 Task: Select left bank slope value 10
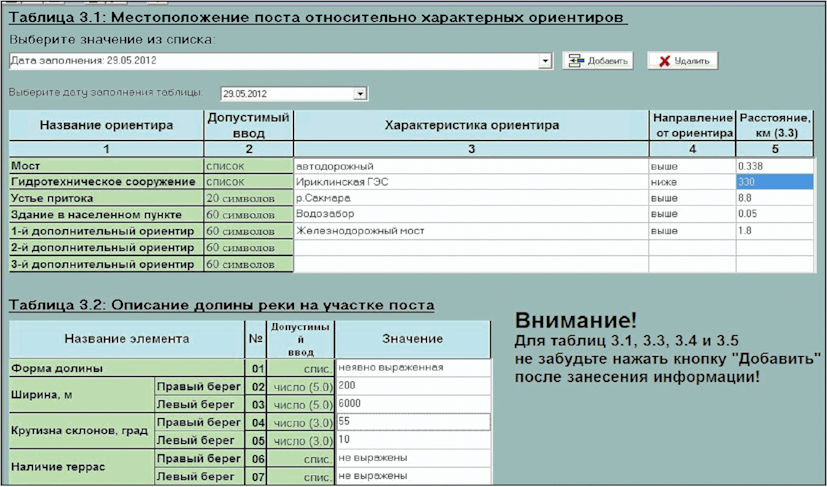(x=413, y=440)
